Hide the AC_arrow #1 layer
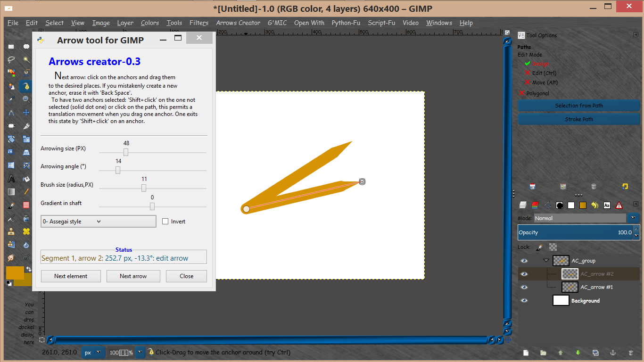 524,287
